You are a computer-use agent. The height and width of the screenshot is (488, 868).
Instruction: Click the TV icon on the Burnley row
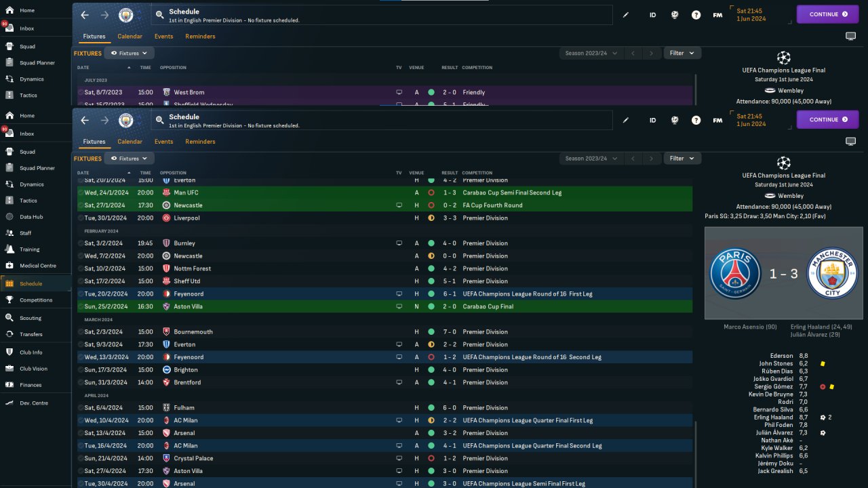click(x=399, y=243)
